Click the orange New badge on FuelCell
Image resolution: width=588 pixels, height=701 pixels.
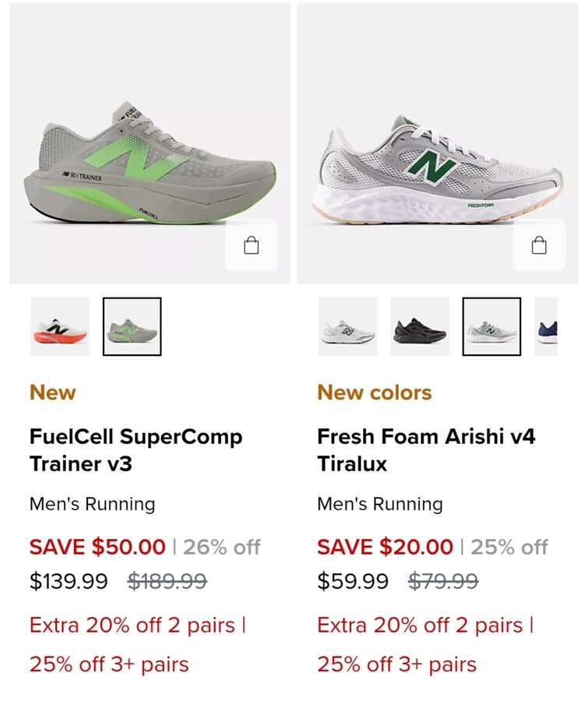[53, 393]
